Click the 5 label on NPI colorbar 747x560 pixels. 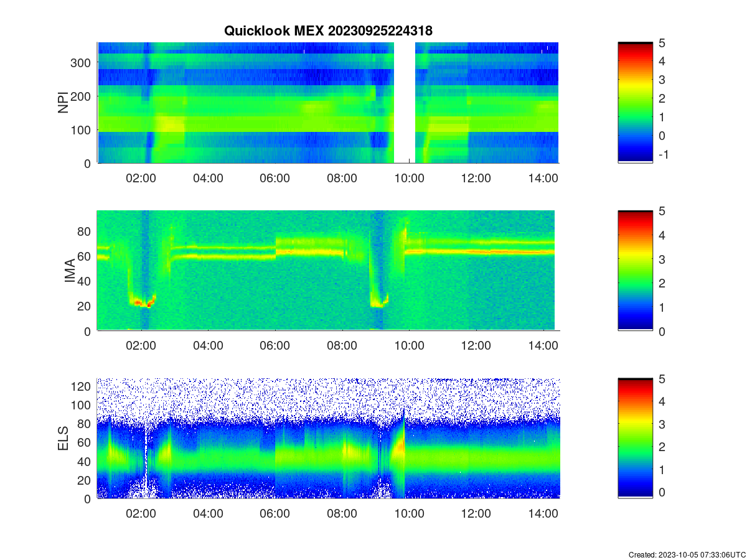[662, 42]
